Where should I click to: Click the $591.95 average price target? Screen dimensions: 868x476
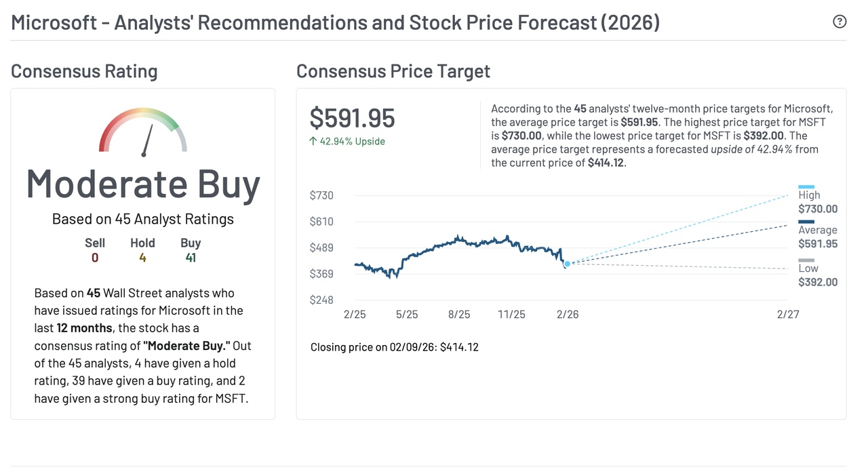coord(352,118)
